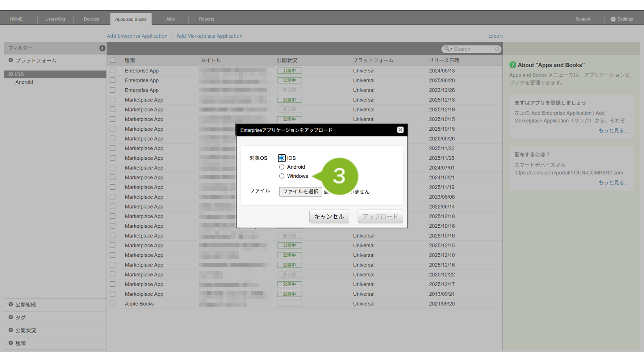Expand the 種類 filter section
The width and height of the screenshot is (644, 362).
11,343
